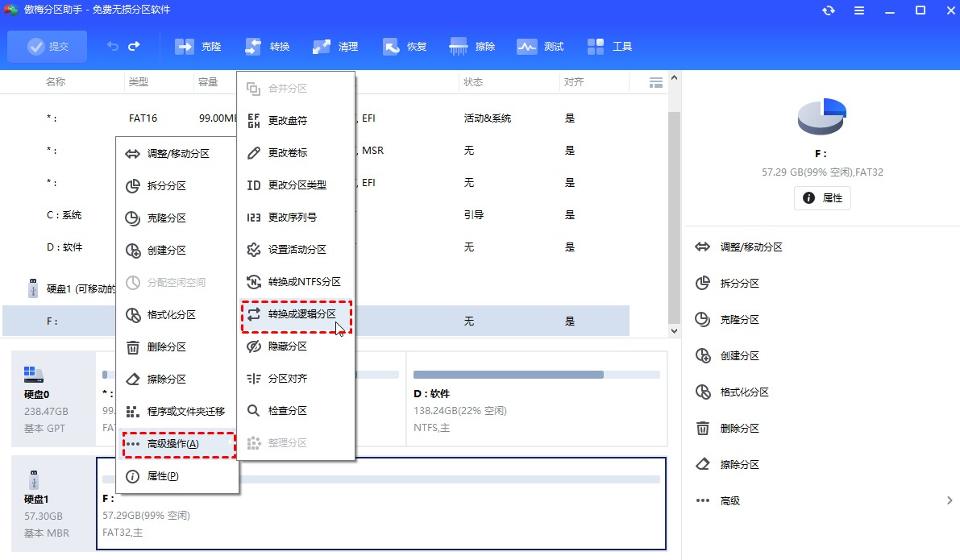Image resolution: width=960 pixels, height=560 pixels.
Task: Click the 属性 button below the pie chart
Action: [x=822, y=197]
